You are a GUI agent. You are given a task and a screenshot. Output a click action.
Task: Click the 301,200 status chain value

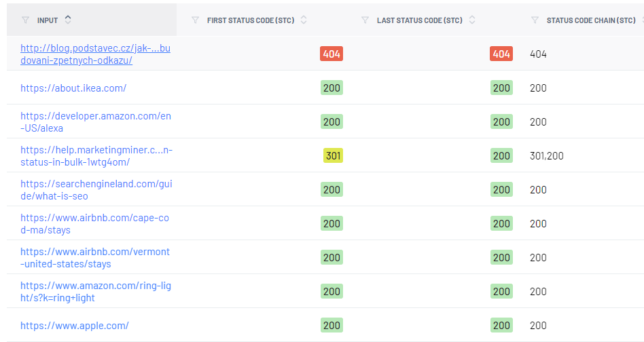pos(547,156)
